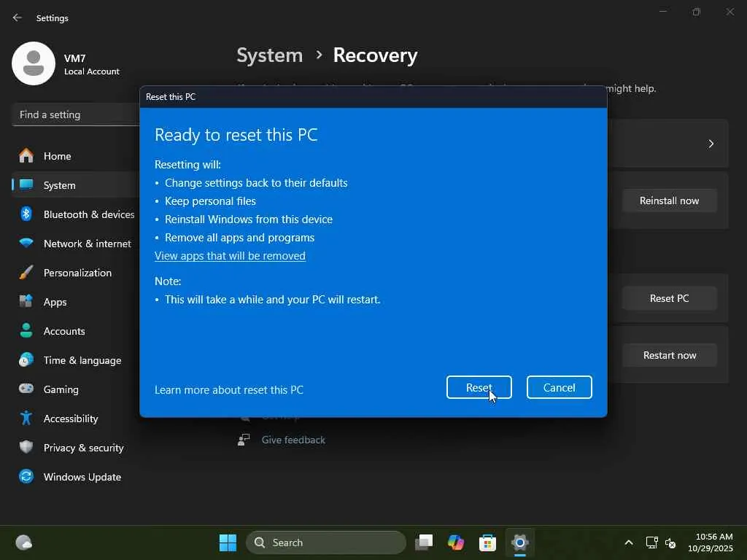Click muted volume tray icon
747x560 pixels.
click(670, 542)
